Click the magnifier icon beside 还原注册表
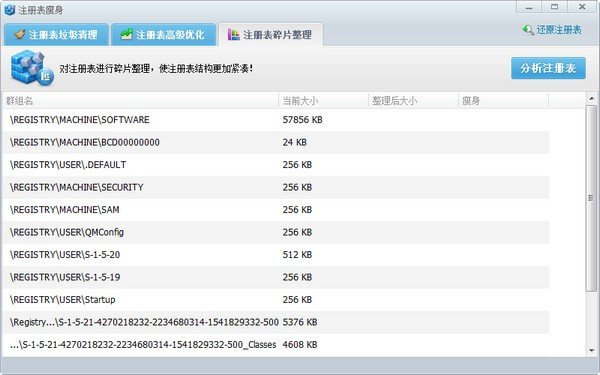This screenshot has width=600, height=375. tap(528, 30)
